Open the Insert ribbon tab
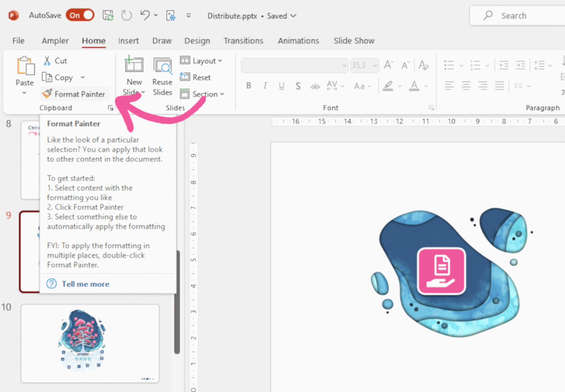The width and height of the screenshot is (565, 392). tap(128, 41)
